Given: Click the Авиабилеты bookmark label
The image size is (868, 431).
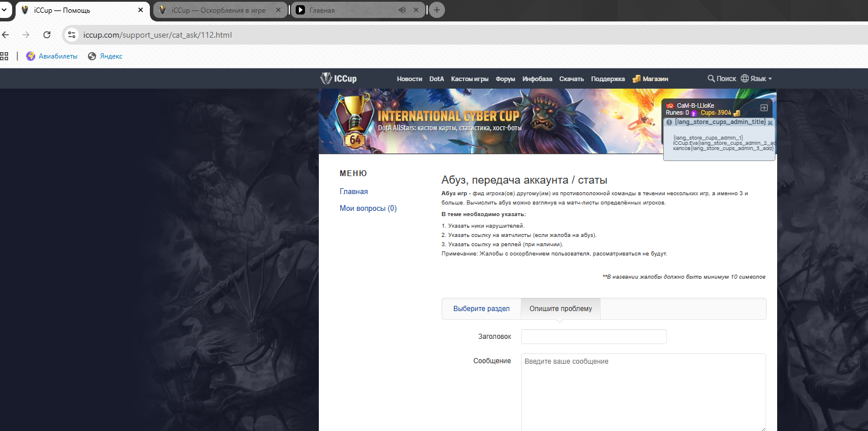Looking at the screenshot, I should 58,56.
